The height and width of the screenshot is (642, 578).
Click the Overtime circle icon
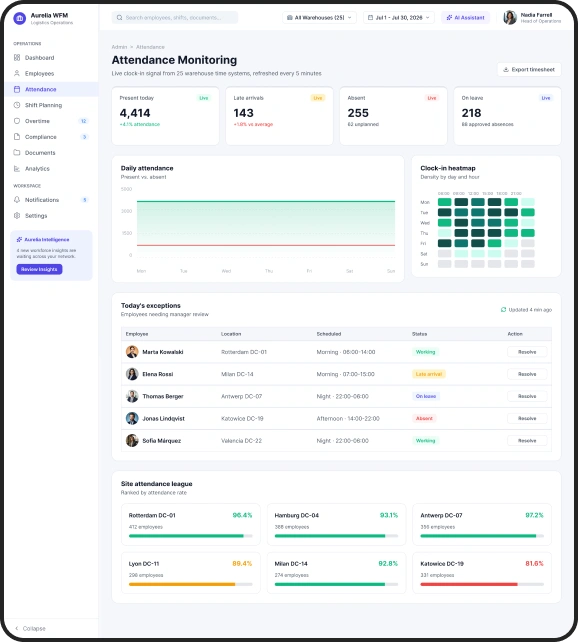(17, 121)
